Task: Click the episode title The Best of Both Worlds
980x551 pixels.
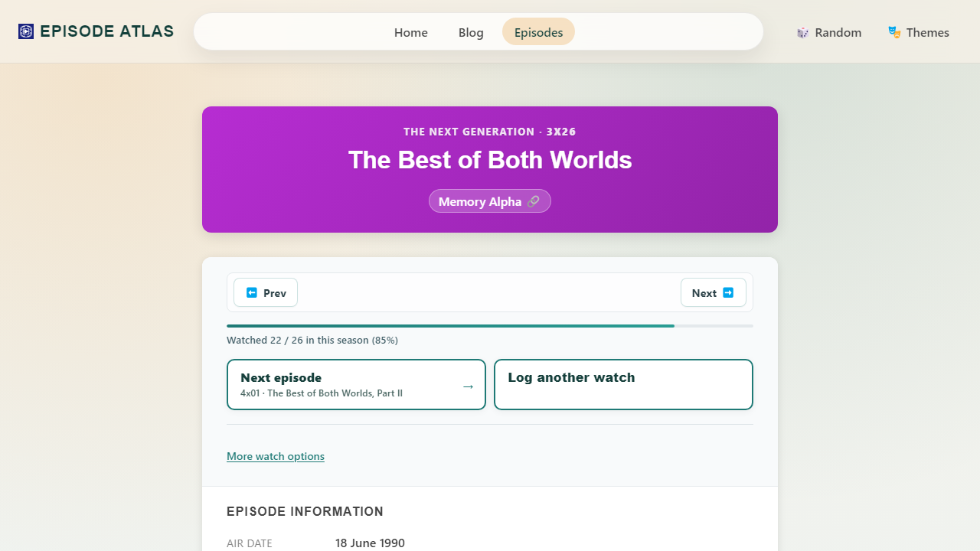Action: (x=489, y=160)
